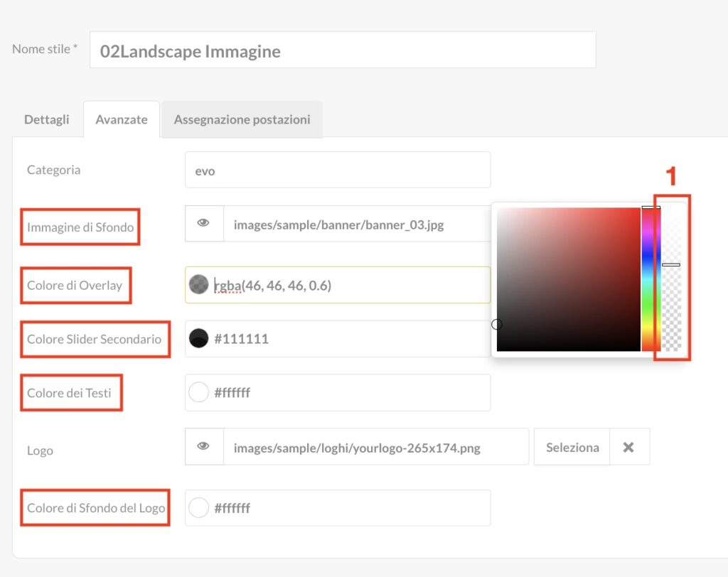Viewport: 728px width, 577px height.
Task: Click the logo image path field
Action: coord(376,447)
